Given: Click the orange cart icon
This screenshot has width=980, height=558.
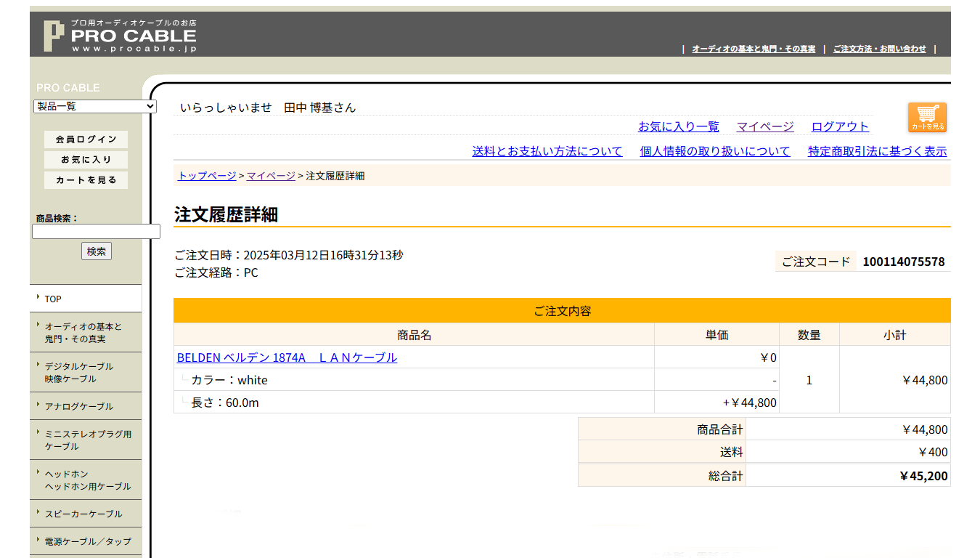Looking at the screenshot, I should [927, 117].
